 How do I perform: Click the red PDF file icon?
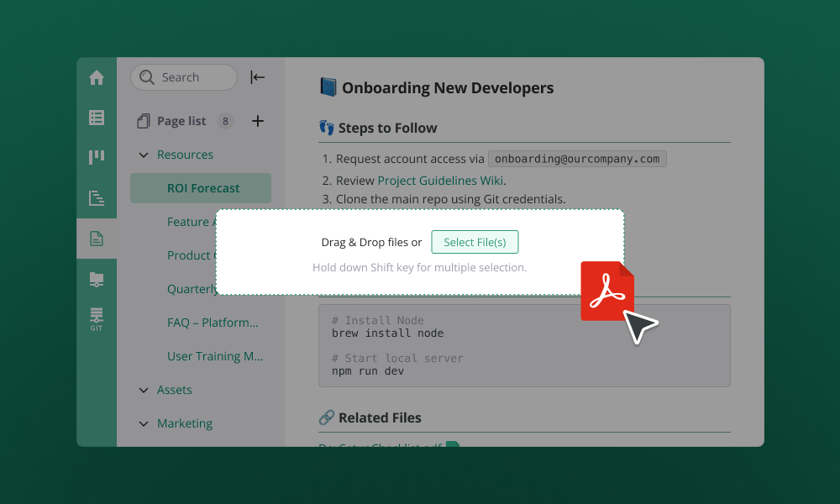(606, 291)
